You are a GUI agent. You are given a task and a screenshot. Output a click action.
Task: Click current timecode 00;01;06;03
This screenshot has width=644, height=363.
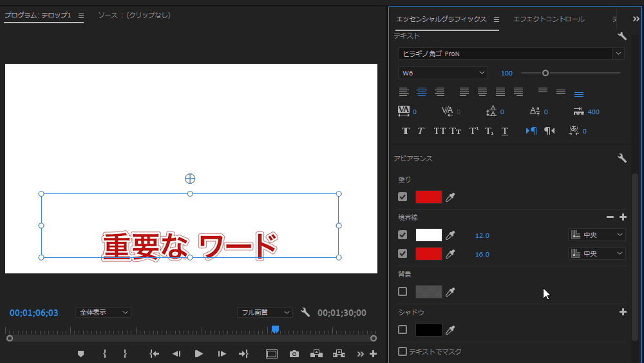[x=33, y=313]
